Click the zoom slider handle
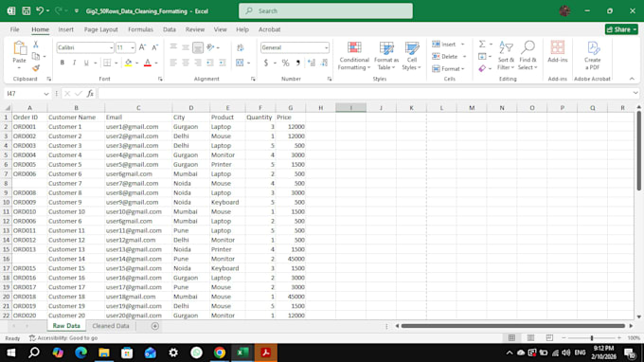Image resolution: width=644 pixels, height=362 pixels. pyautogui.click(x=592, y=337)
